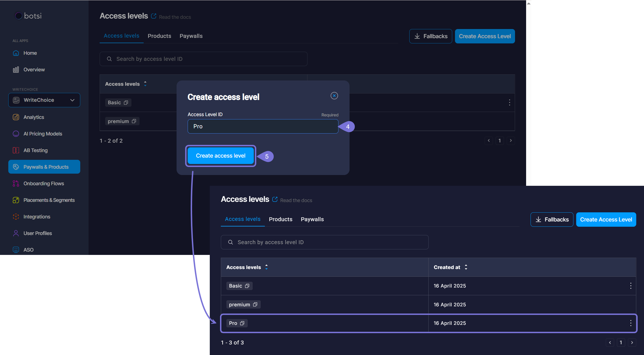Screen dimensions: 644x355
Task: Click the Create access level submit button
Action: (221, 156)
